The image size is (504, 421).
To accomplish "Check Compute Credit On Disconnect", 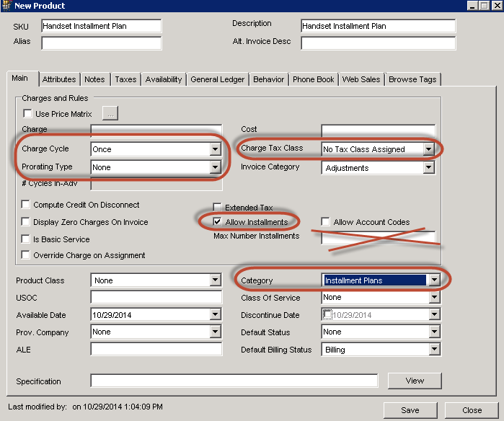I will coord(27,205).
